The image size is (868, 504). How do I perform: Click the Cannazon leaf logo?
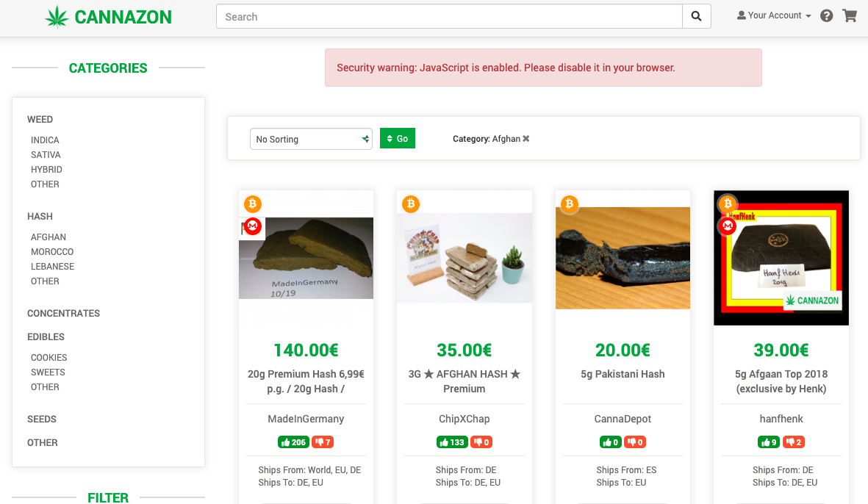coord(57,17)
